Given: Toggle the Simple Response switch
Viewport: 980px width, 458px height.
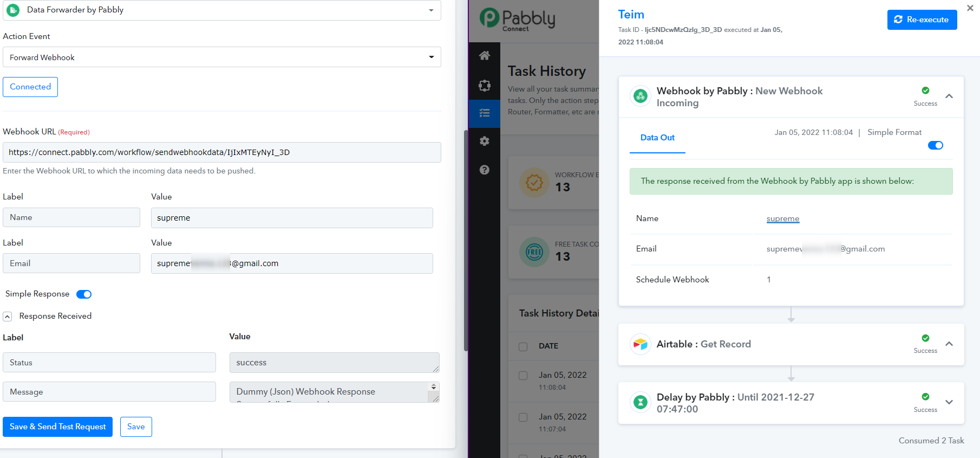Looking at the screenshot, I should coord(84,294).
